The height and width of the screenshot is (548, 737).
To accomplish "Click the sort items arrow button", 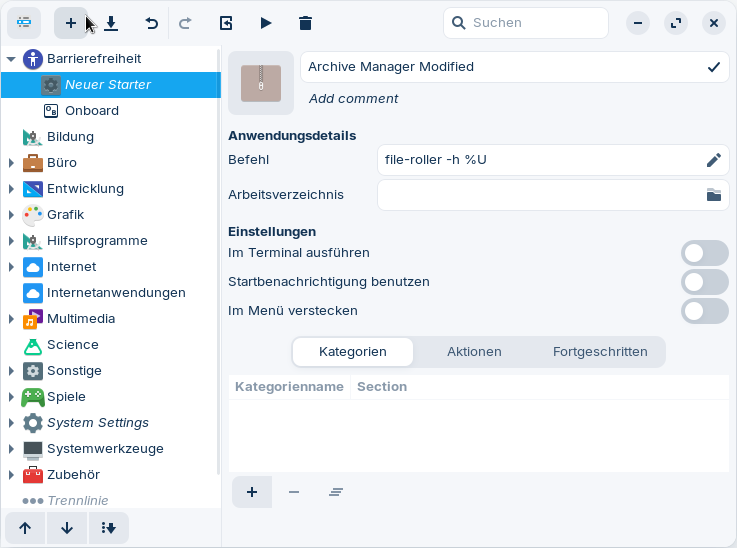I will click(109, 528).
